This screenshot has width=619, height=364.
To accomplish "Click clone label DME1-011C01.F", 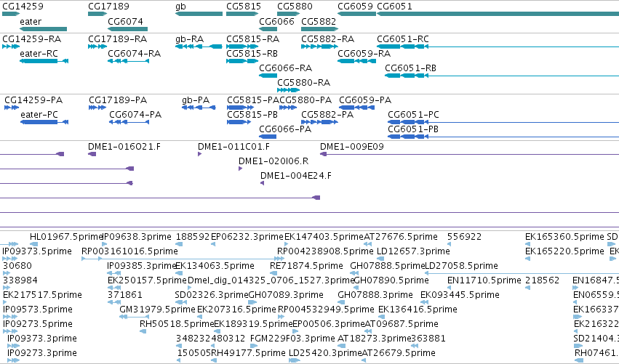I will [x=233, y=147].
